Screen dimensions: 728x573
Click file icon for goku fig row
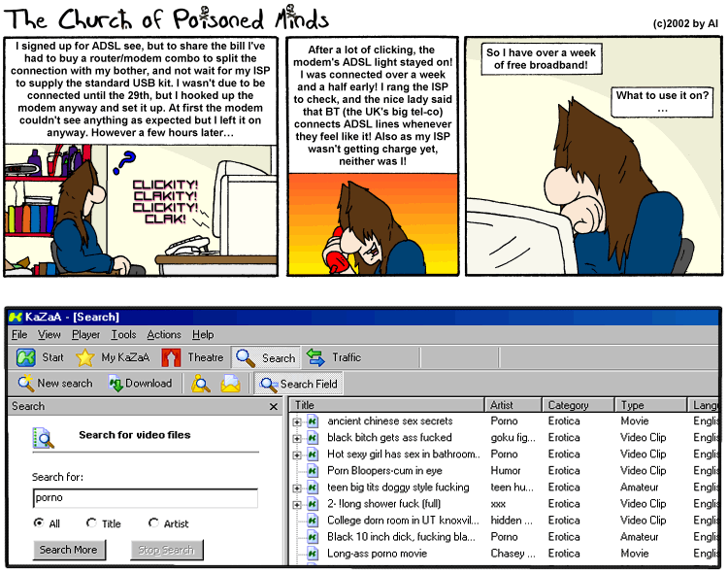coord(313,438)
